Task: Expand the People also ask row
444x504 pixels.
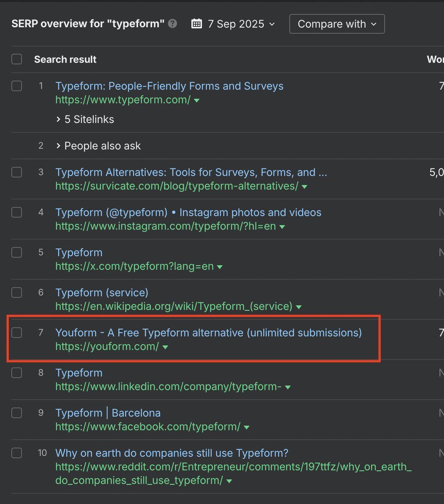Action: (98, 146)
